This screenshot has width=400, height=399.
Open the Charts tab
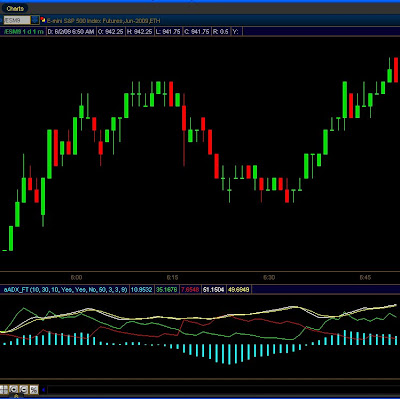click(15, 8)
